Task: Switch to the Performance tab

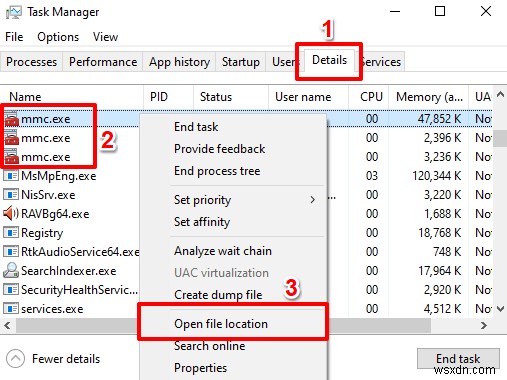Action: [103, 62]
